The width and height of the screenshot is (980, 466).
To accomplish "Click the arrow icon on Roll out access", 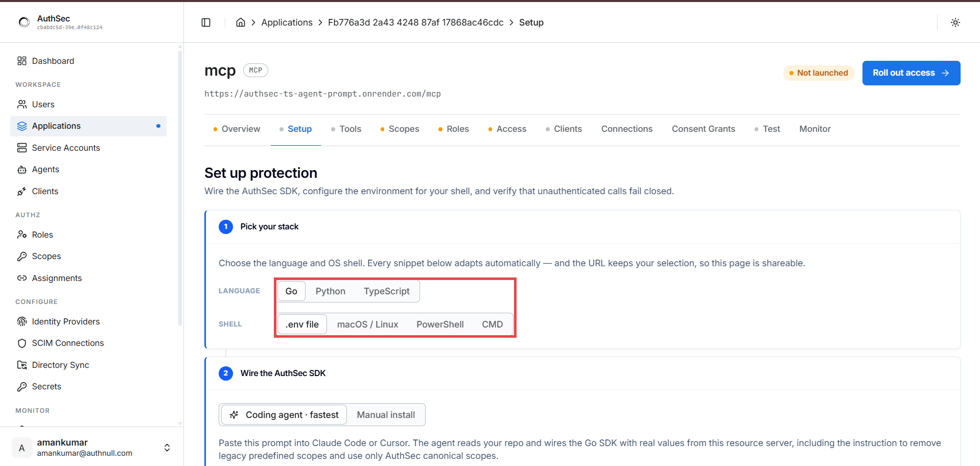I will [945, 73].
